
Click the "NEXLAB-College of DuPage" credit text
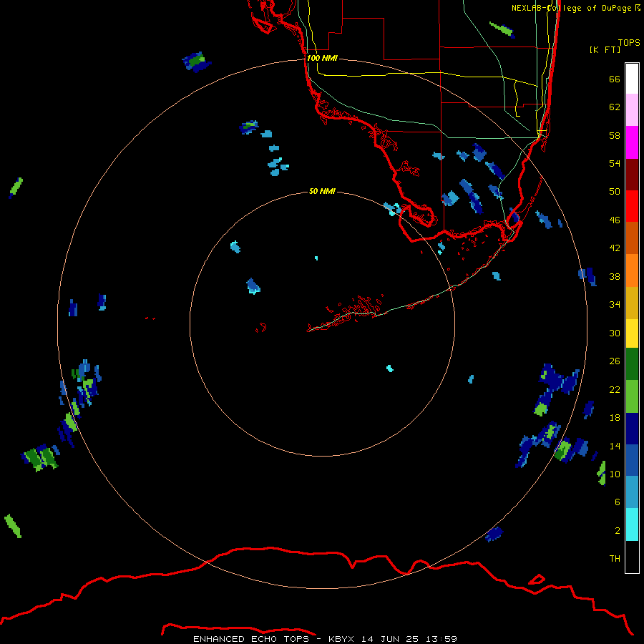[x=571, y=8]
